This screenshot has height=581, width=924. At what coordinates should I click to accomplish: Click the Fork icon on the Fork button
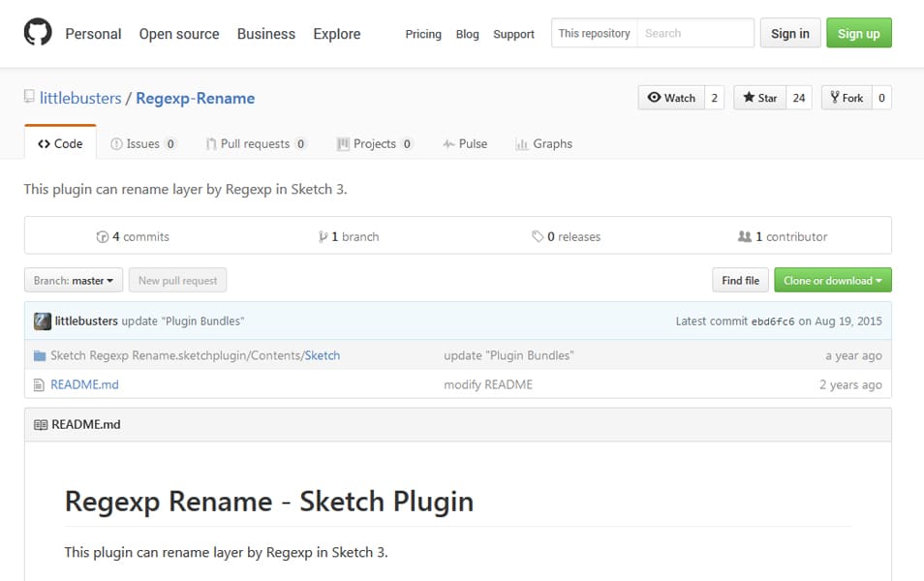pyautogui.click(x=834, y=97)
